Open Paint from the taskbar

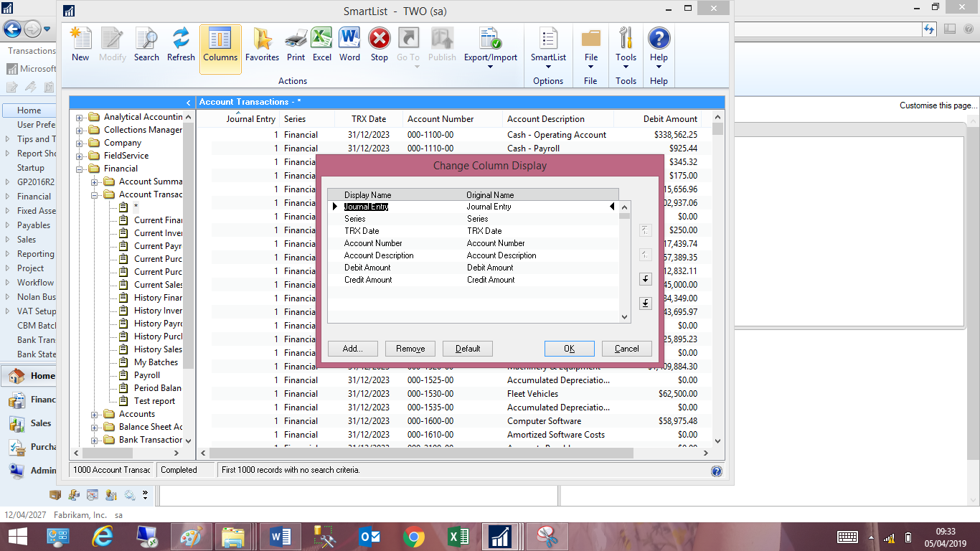[x=191, y=536]
